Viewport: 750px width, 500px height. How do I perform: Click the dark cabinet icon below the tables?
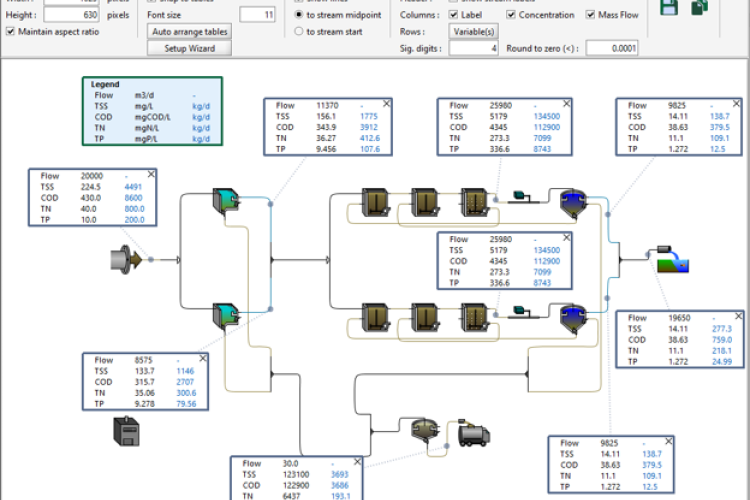(127, 431)
